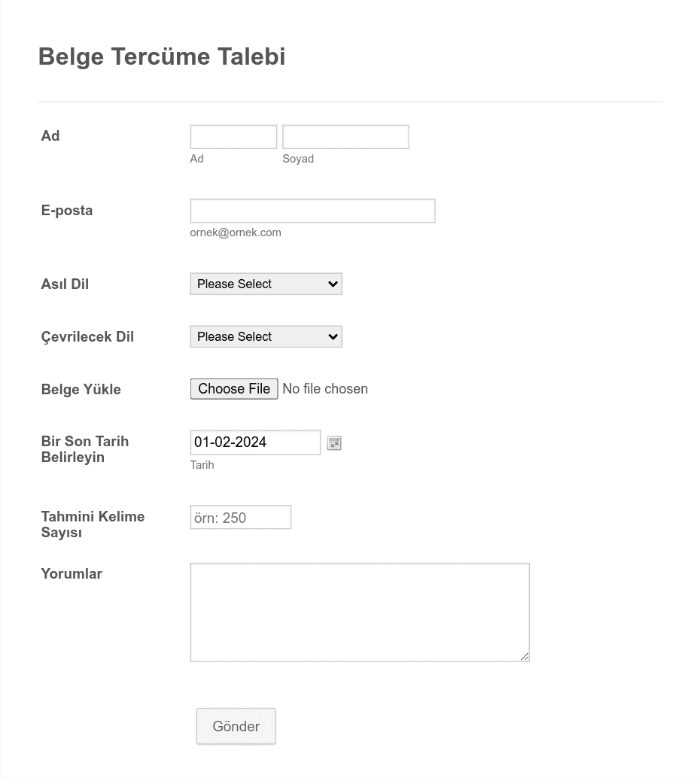Expand the Çevrilecek Dil dropdown

(266, 336)
